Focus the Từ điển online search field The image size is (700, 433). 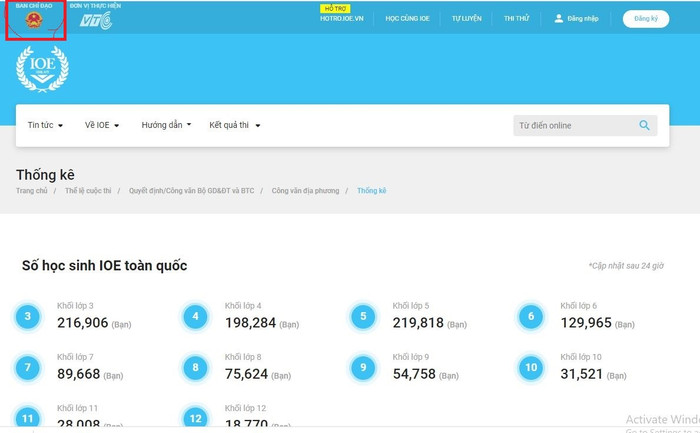574,126
